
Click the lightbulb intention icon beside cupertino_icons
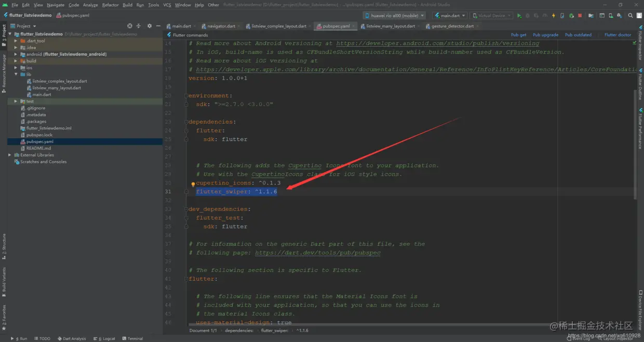tap(193, 184)
